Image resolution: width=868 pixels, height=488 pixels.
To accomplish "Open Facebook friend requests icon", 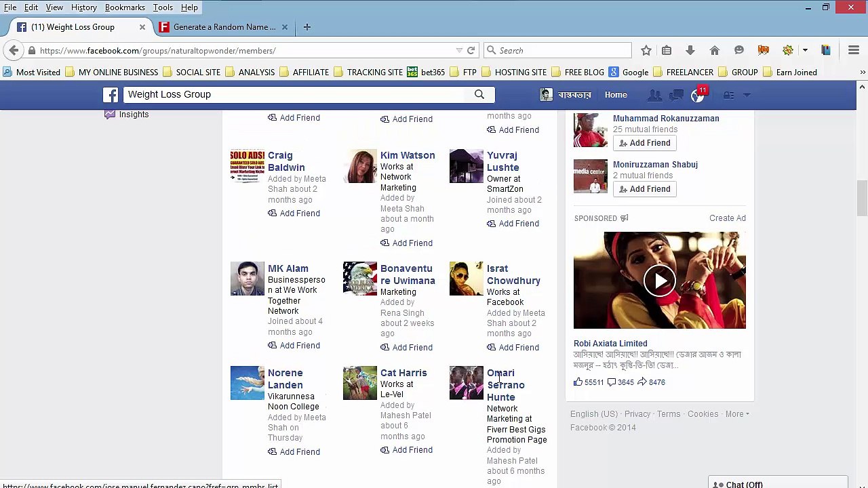I will [654, 95].
